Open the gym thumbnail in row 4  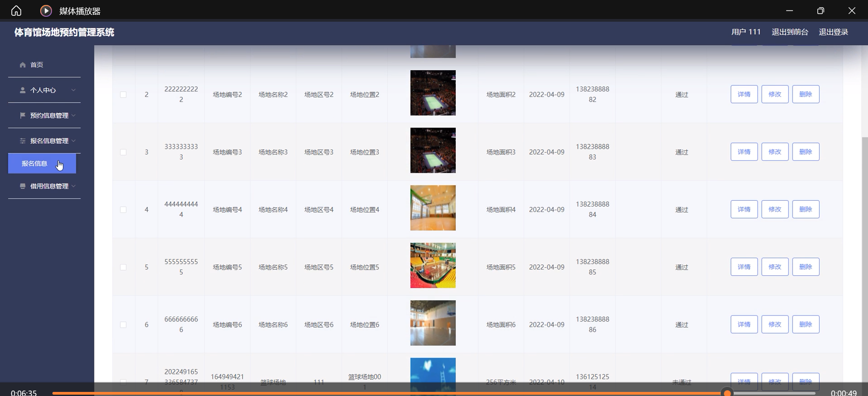(433, 208)
